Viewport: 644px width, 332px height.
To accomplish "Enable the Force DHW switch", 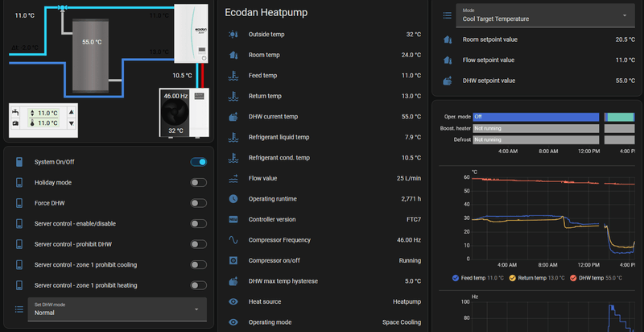I will click(198, 203).
